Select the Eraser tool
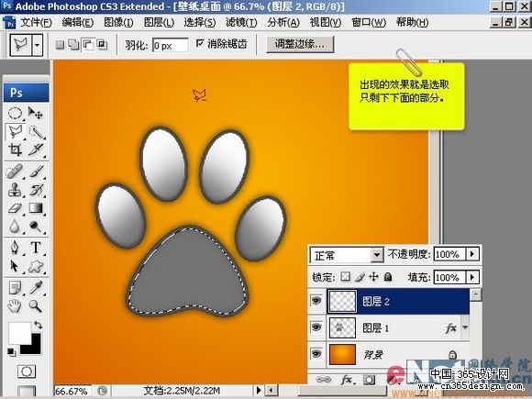Screen dimensions: 532x399 point(15,207)
